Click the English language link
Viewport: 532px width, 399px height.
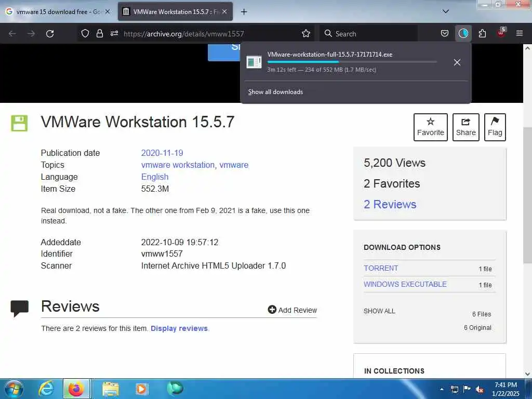pyautogui.click(x=155, y=177)
